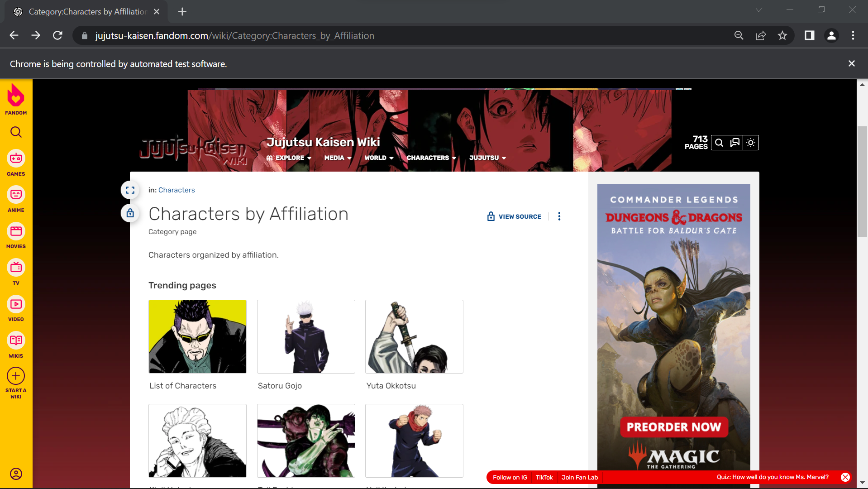Open Satoru Gojo page link

coord(280,386)
